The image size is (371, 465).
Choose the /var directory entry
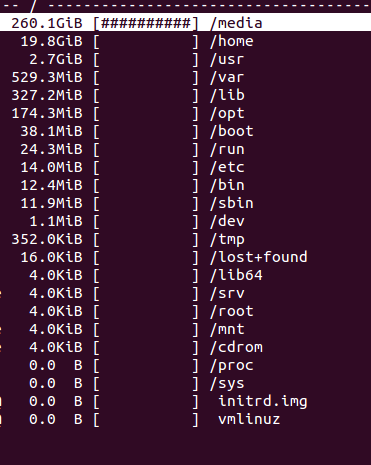tap(185, 77)
